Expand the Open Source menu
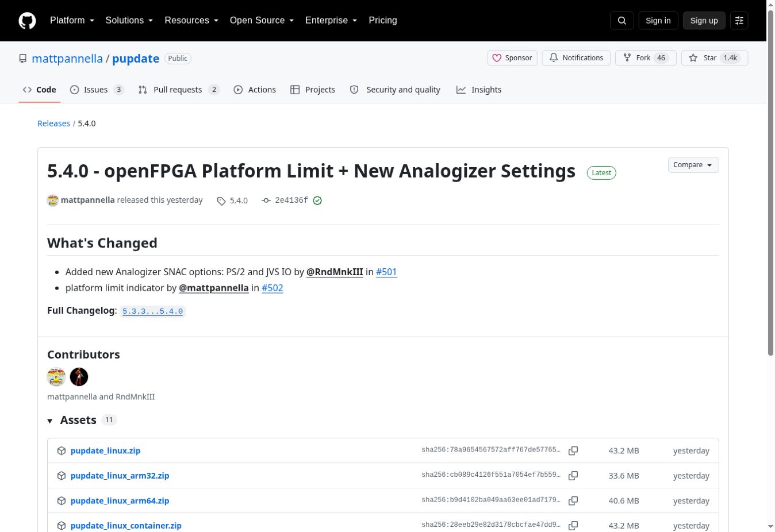Screen dimensions: 775x532 262,21
